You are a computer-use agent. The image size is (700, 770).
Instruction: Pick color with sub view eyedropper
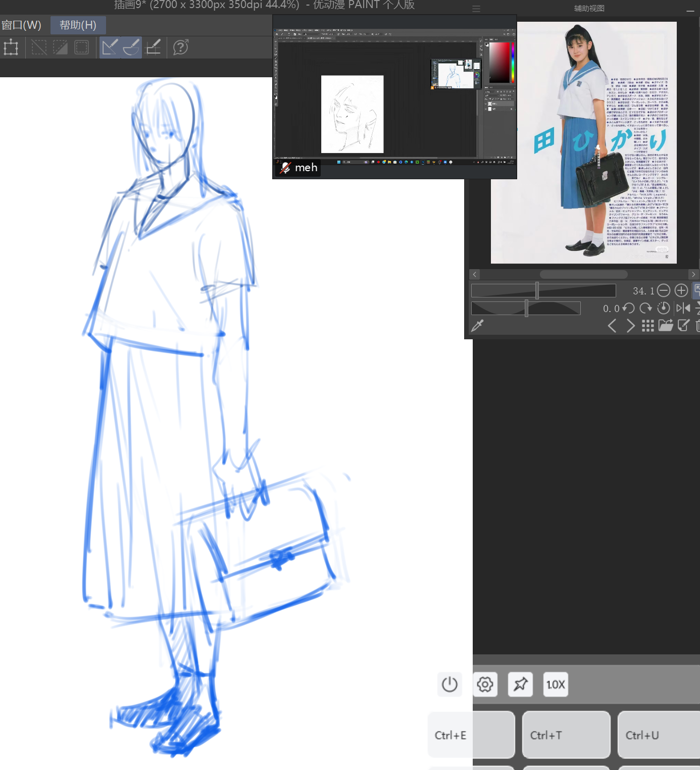coord(477,326)
